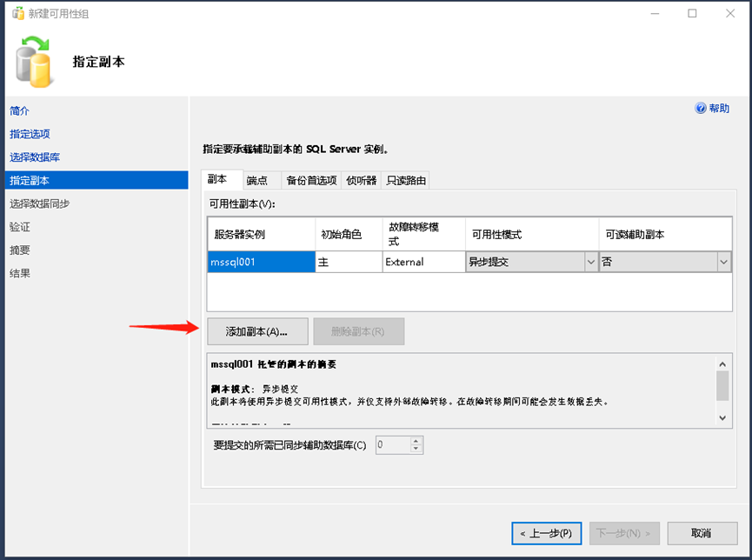
Task: Click the 上一步(P) previous button
Action: coord(547,533)
